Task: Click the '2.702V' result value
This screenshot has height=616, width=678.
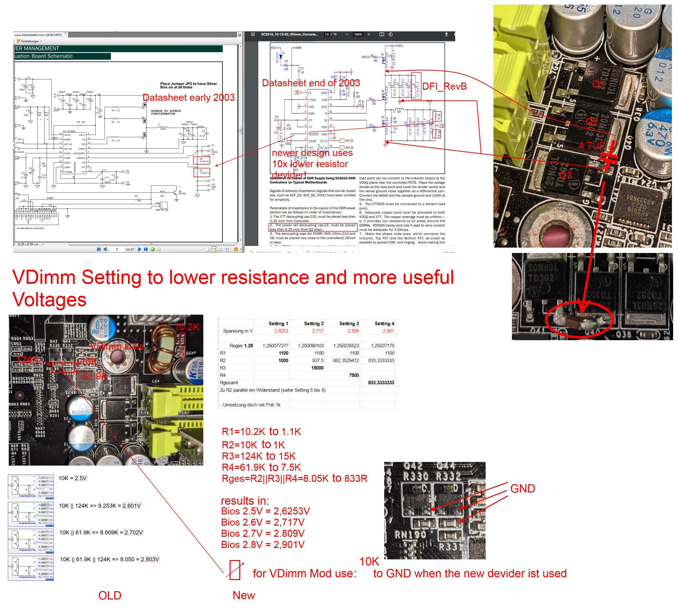Action: pyautogui.click(x=134, y=532)
